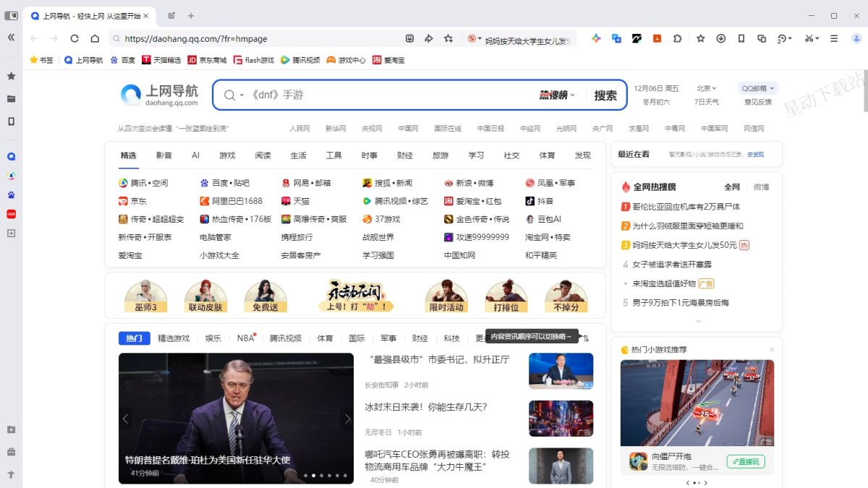The image size is (868, 488).
Task: Open the translate extension icon
Action: (x=616, y=38)
